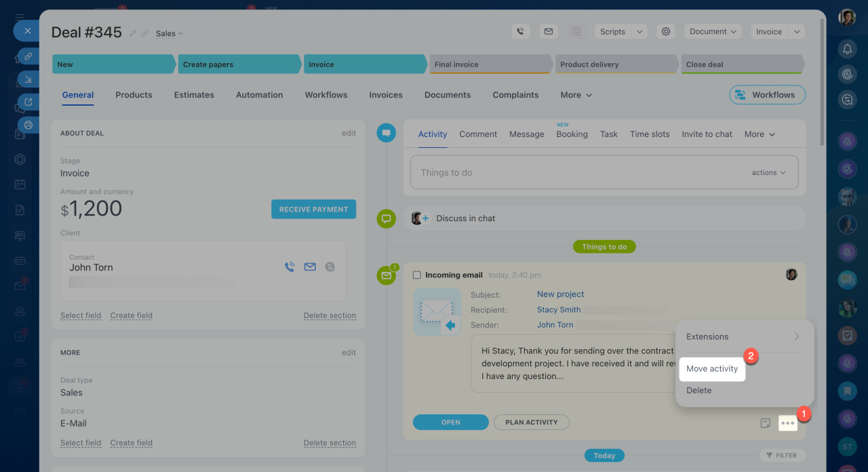Select Move activity from the menu

click(711, 369)
